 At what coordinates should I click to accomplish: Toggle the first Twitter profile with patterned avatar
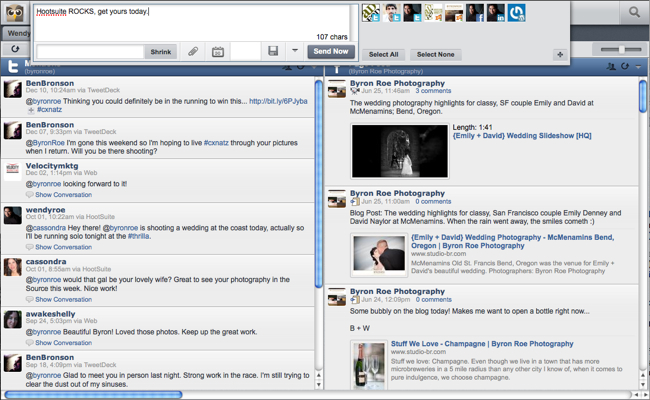[371, 13]
